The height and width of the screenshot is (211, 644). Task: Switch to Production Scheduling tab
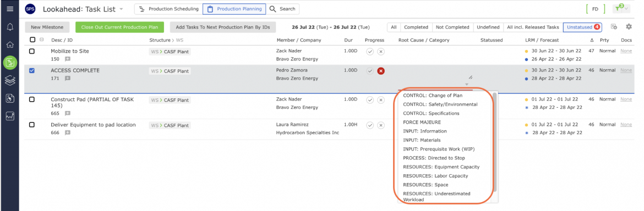click(169, 9)
